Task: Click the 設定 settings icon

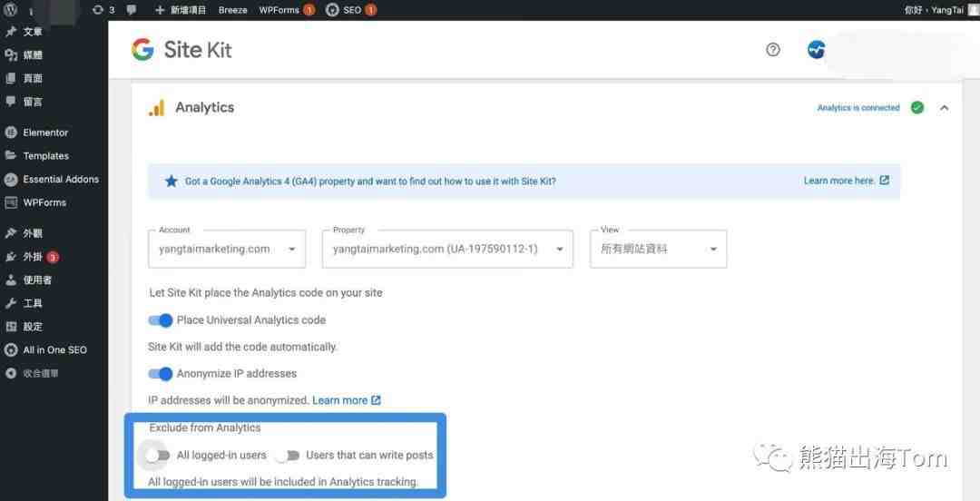Action: (11, 327)
